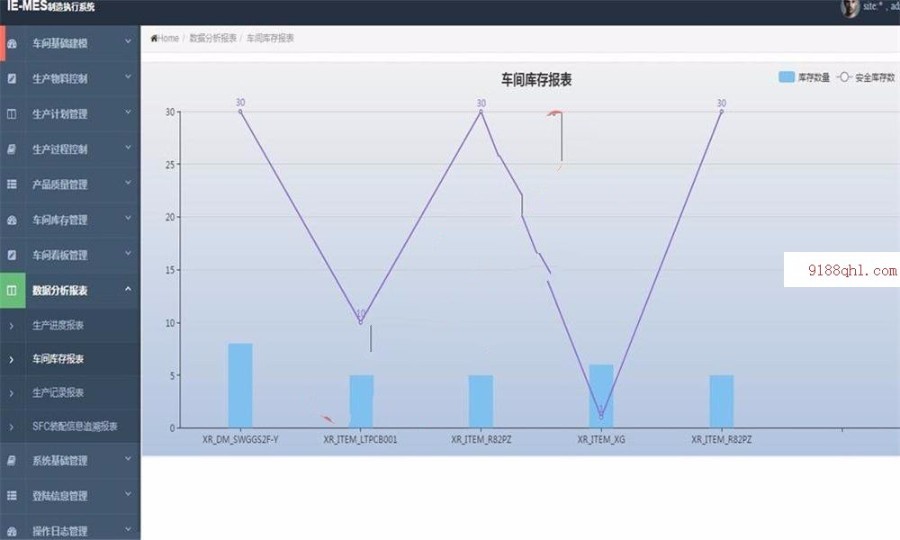Click the Home icon in breadcrumb
The height and width of the screenshot is (540, 900).
tap(154, 38)
